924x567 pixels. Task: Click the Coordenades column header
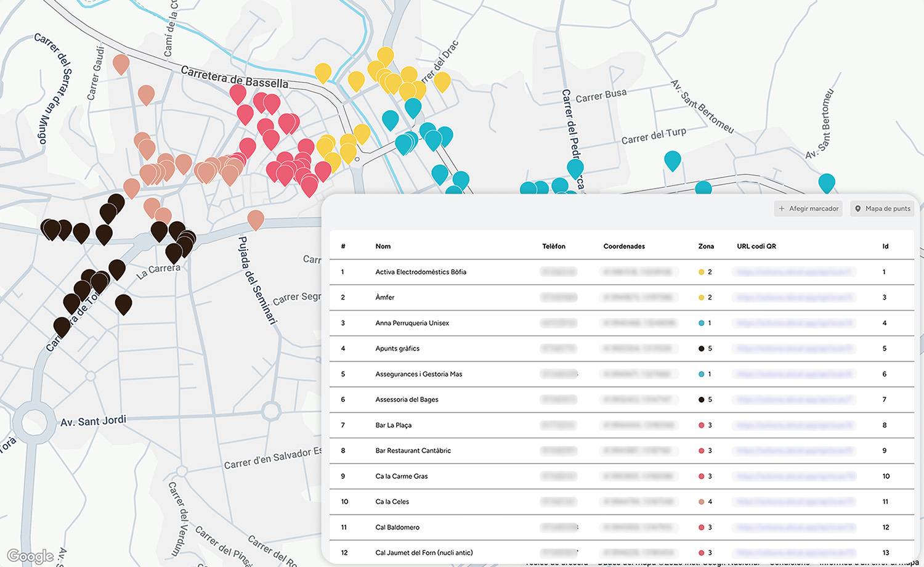click(624, 247)
